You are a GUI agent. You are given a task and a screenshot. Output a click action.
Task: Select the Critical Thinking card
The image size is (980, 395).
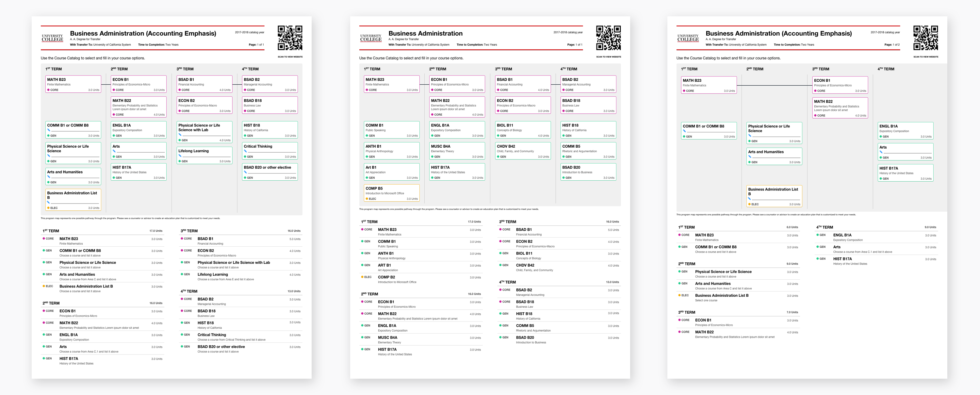[x=270, y=151]
